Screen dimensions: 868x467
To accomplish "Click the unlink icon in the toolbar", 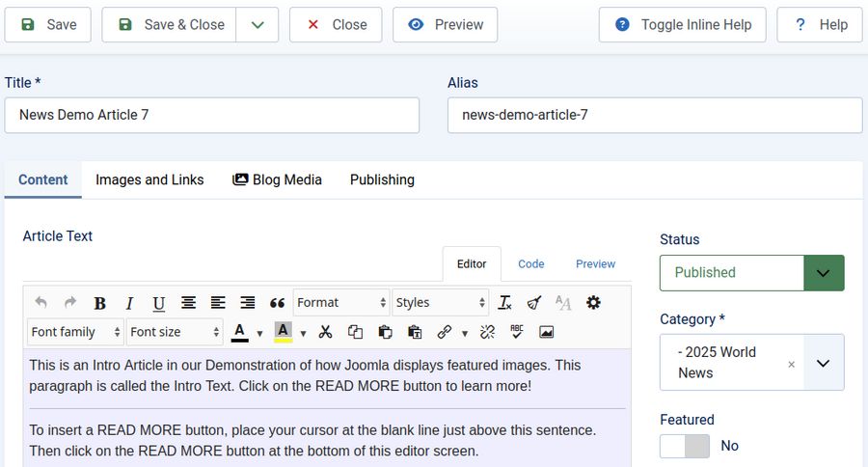I will coord(487,332).
